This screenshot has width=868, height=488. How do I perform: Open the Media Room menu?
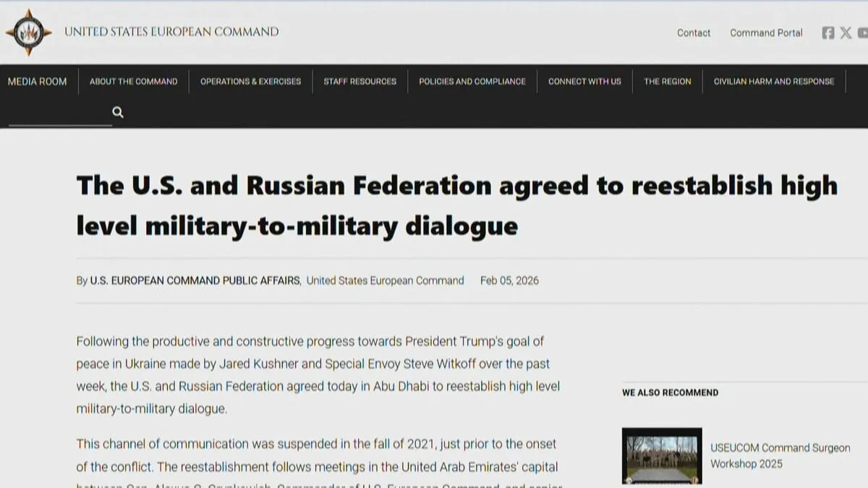37,82
